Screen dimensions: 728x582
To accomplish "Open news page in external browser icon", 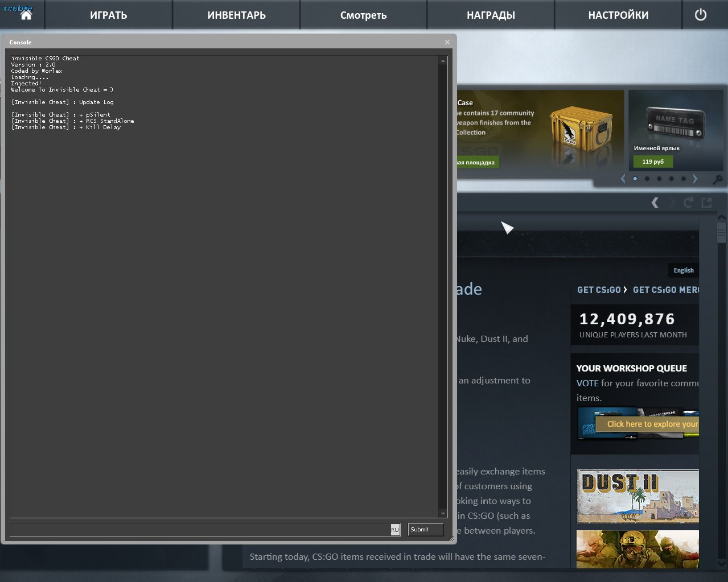I will point(707,203).
